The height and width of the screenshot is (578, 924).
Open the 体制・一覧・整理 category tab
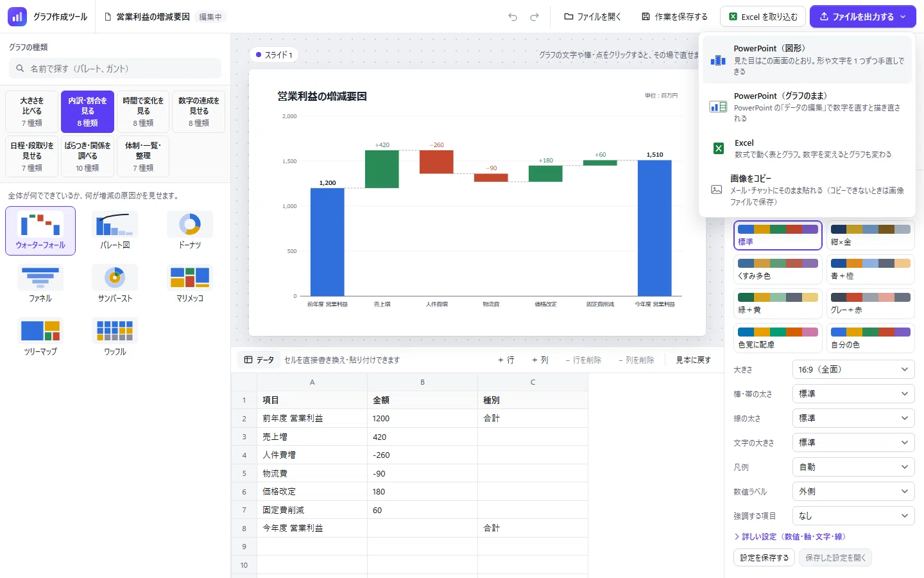(x=143, y=156)
